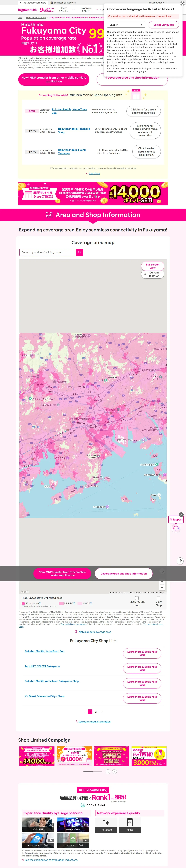Screen dimensions: 186x868
Task: Select the mobile game quality tile
Action: pyautogui.click(x=73, y=825)
